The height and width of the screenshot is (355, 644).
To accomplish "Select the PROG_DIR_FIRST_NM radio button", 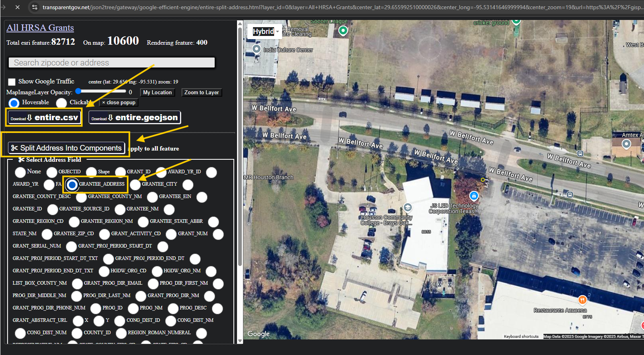I will [153, 284].
